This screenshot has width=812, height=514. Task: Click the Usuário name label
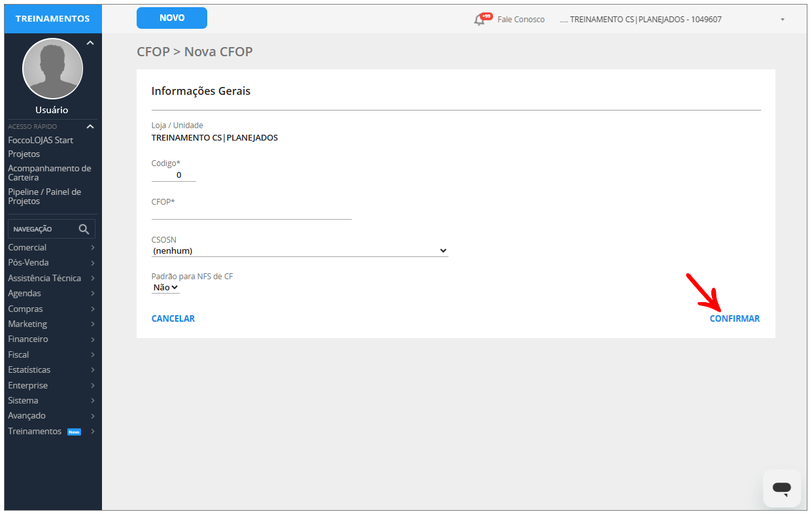(x=52, y=110)
